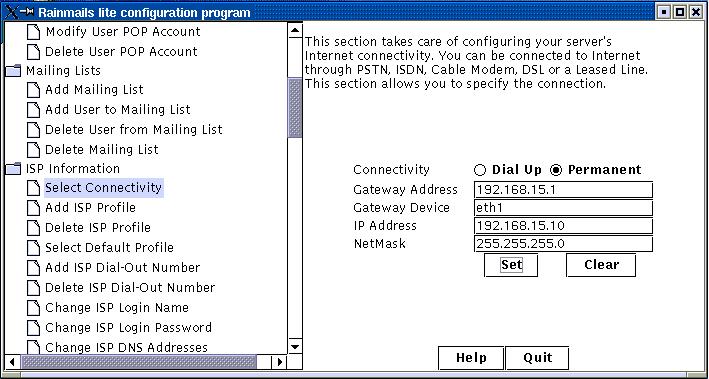Click the Mailing Lists folder icon
Viewport: 709px width, 379px height.
click(14, 71)
